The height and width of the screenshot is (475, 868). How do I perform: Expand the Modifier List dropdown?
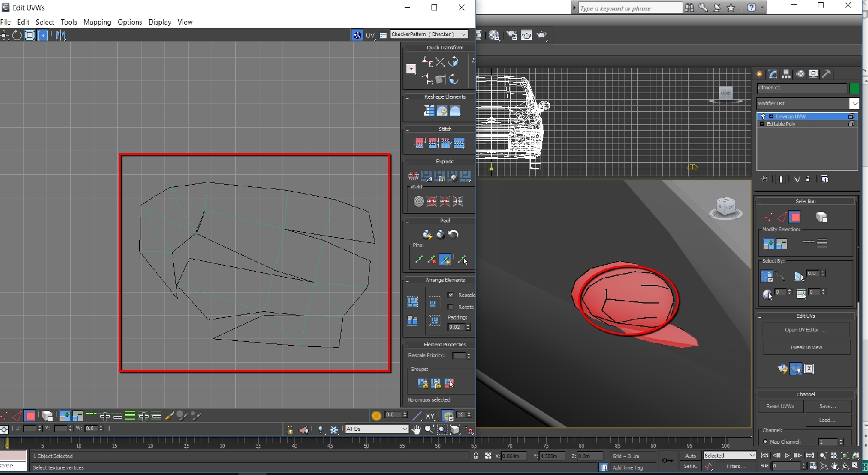[x=854, y=104]
